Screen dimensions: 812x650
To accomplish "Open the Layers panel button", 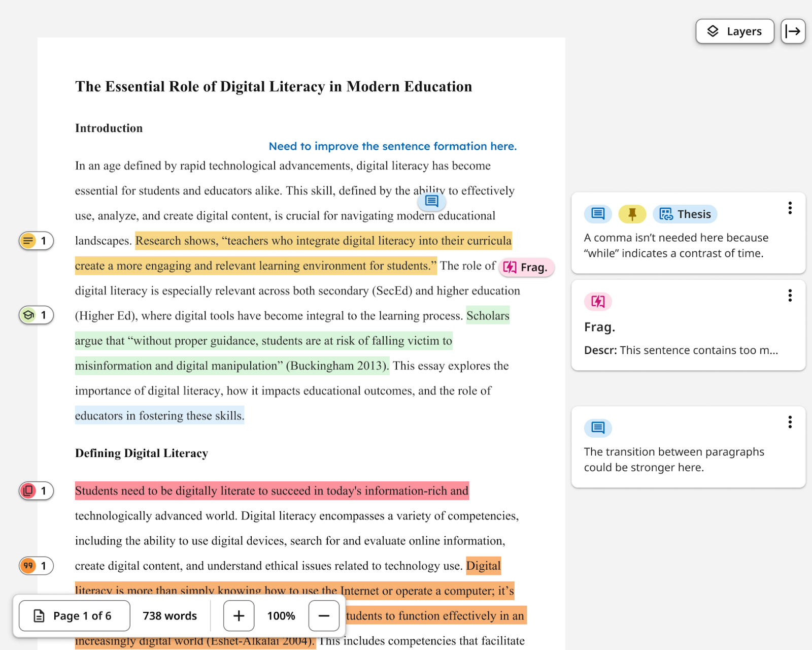I will (x=735, y=31).
